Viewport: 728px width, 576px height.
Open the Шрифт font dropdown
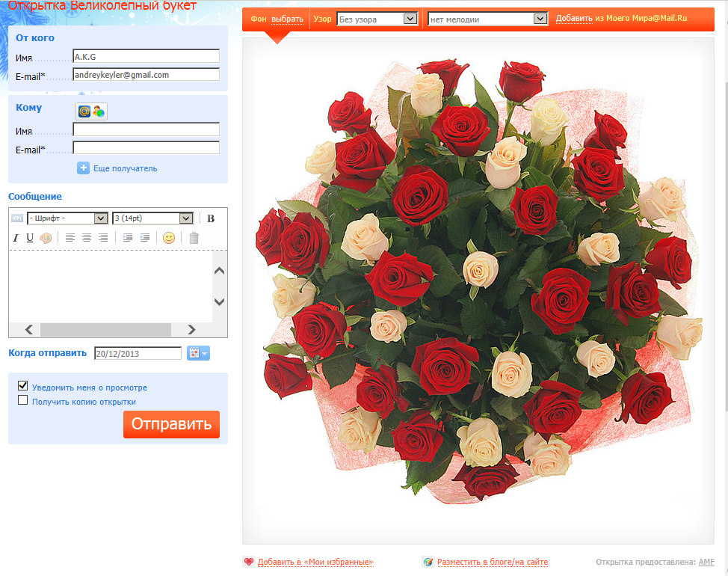coord(68,218)
